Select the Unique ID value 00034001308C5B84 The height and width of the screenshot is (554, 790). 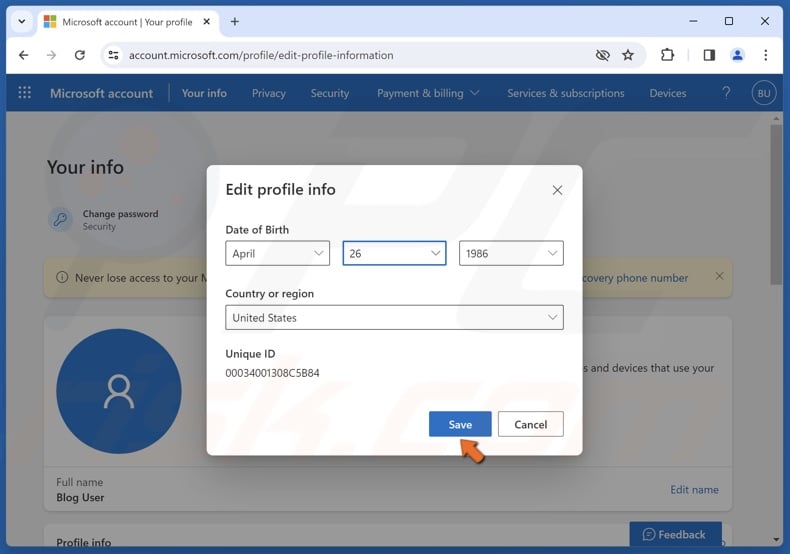coord(272,373)
